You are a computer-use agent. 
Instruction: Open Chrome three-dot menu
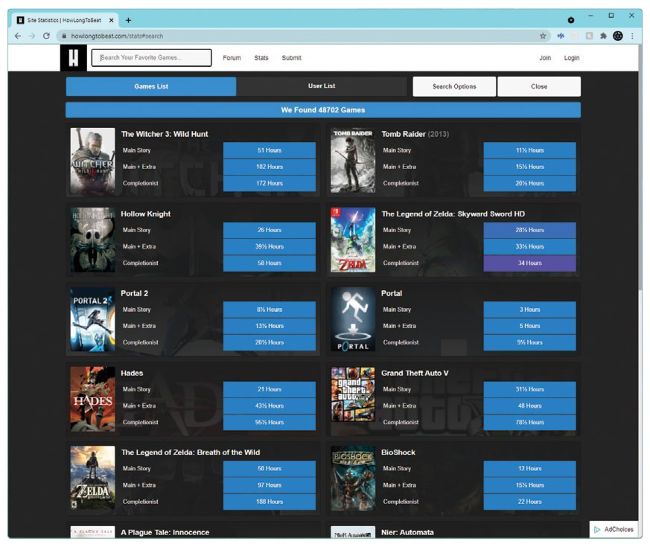632,36
